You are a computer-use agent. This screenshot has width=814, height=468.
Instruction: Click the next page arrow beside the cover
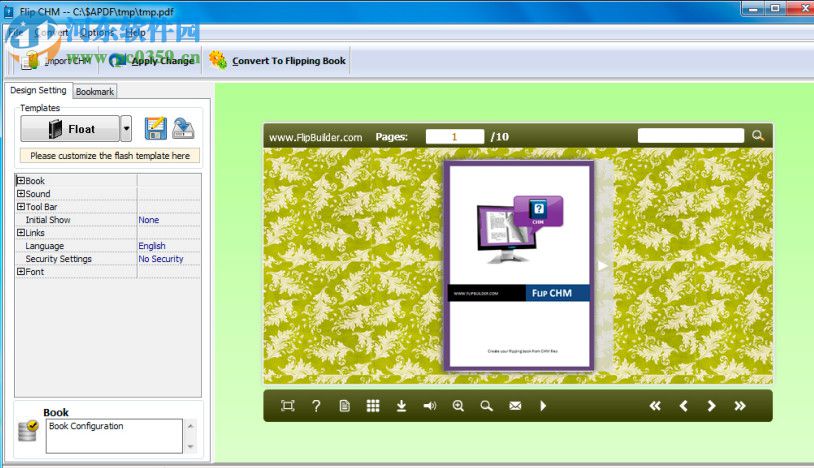pyautogui.click(x=602, y=266)
